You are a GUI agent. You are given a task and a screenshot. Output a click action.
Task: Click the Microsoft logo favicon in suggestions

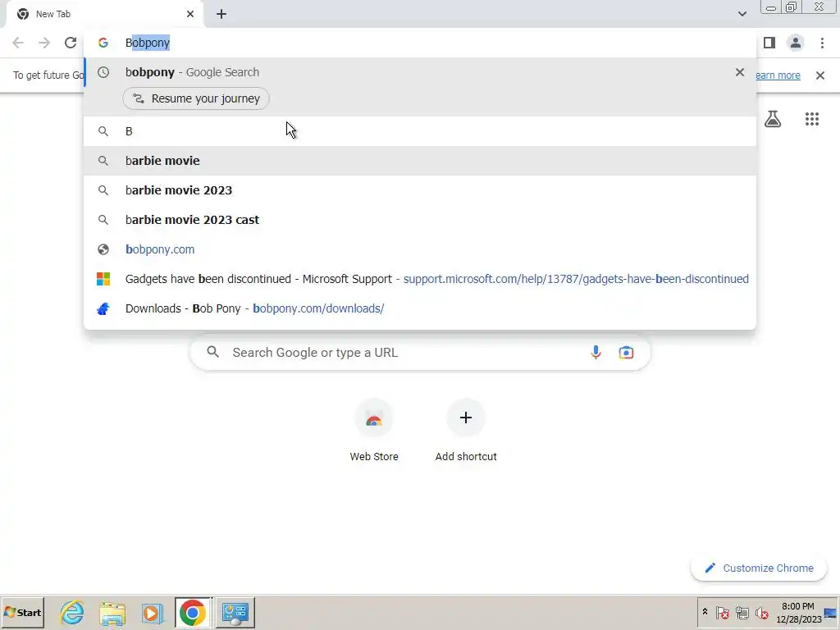(103, 279)
